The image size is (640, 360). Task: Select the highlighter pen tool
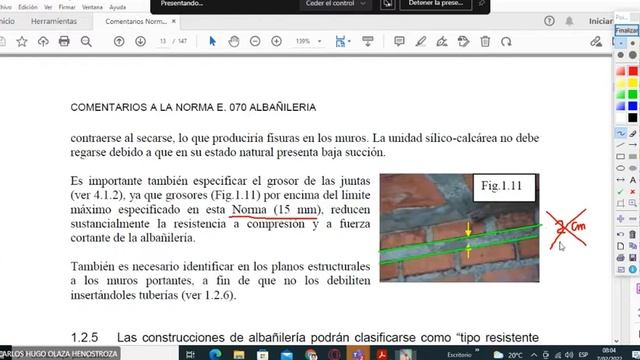(421, 41)
